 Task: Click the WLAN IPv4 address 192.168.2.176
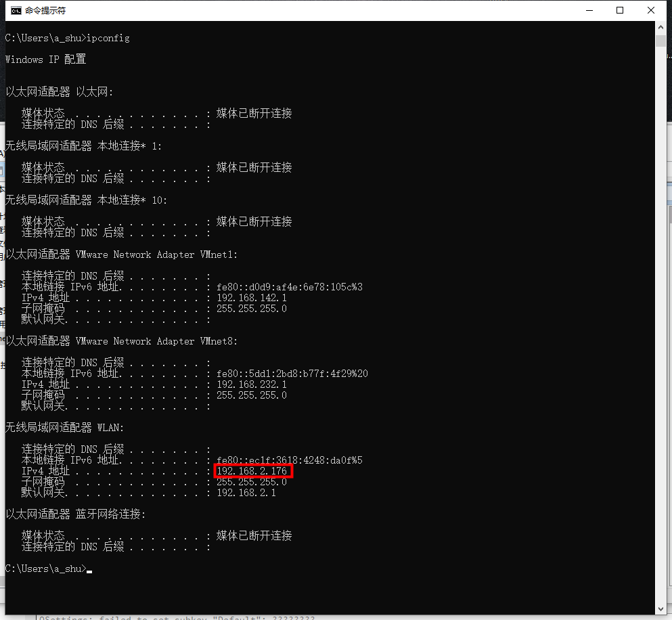click(252, 471)
